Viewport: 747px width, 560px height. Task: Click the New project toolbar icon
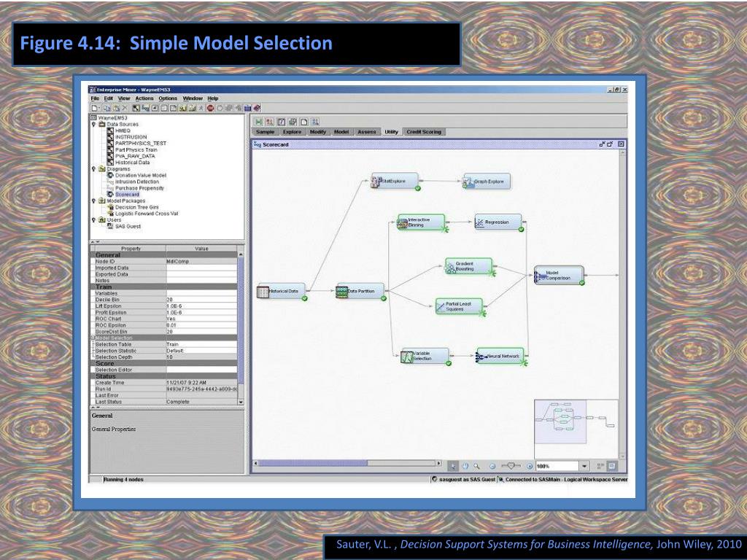(95, 108)
